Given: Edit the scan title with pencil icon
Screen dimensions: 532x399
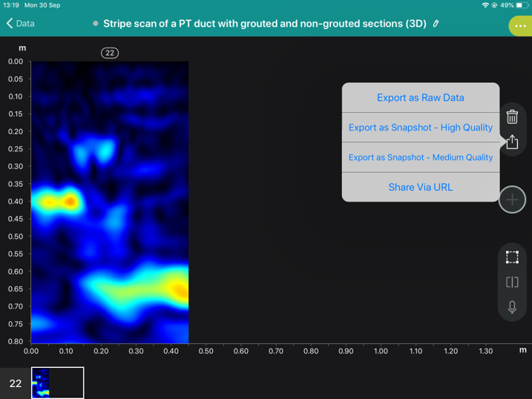Looking at the screenshot, I should pos(436,24).
